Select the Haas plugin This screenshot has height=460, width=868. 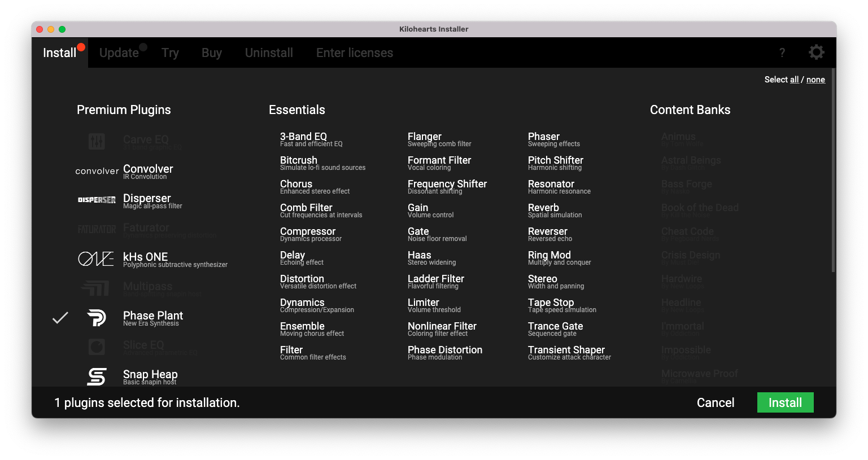(x=431, y=258)
